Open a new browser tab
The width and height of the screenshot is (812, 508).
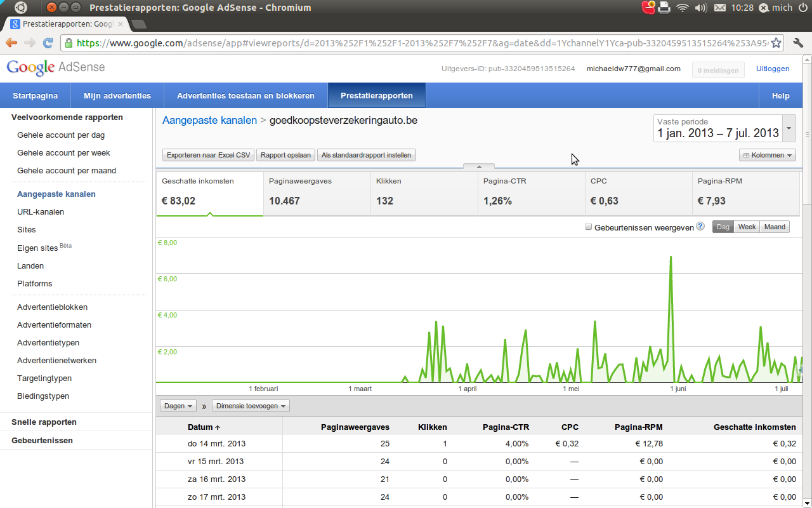click(x=138, y=24)
